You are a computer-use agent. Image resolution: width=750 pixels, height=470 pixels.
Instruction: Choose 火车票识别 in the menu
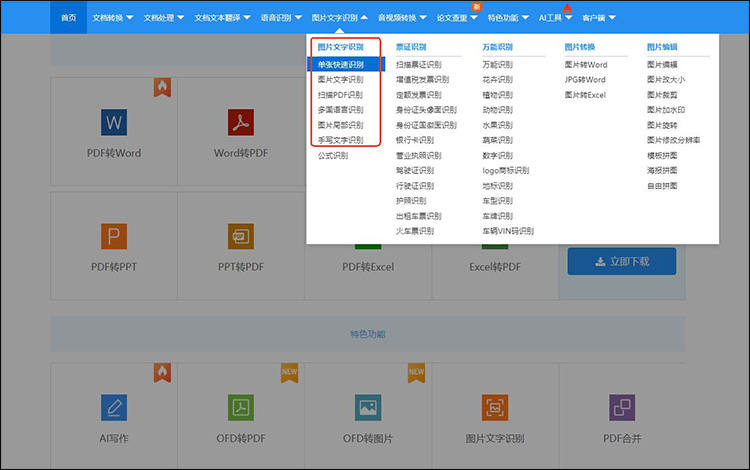pyautogui.click(x=415, y=231)
